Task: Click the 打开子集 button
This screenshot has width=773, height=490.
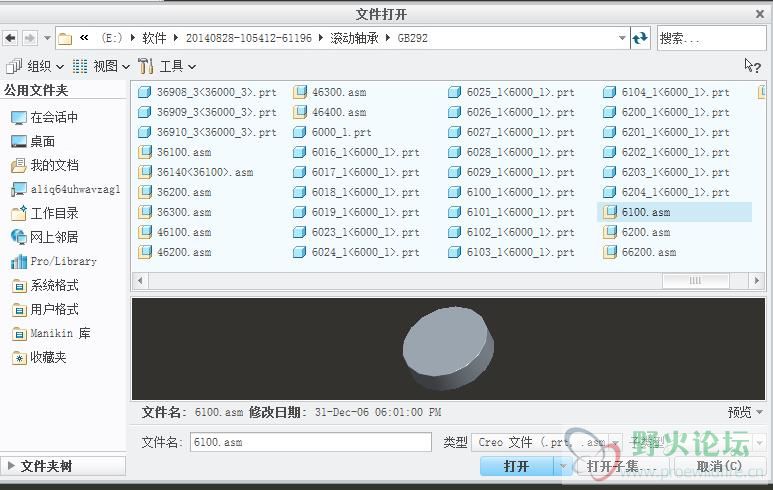Action: click(621, 466)
